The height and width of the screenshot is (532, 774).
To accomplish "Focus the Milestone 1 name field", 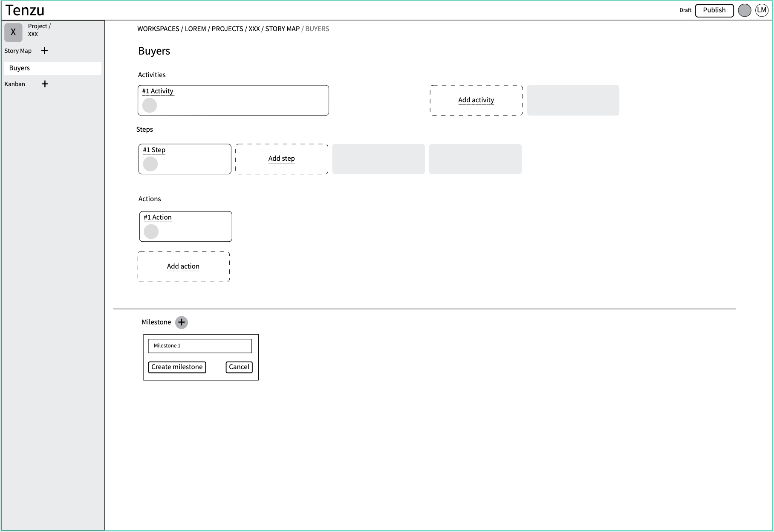I will 200,346.
